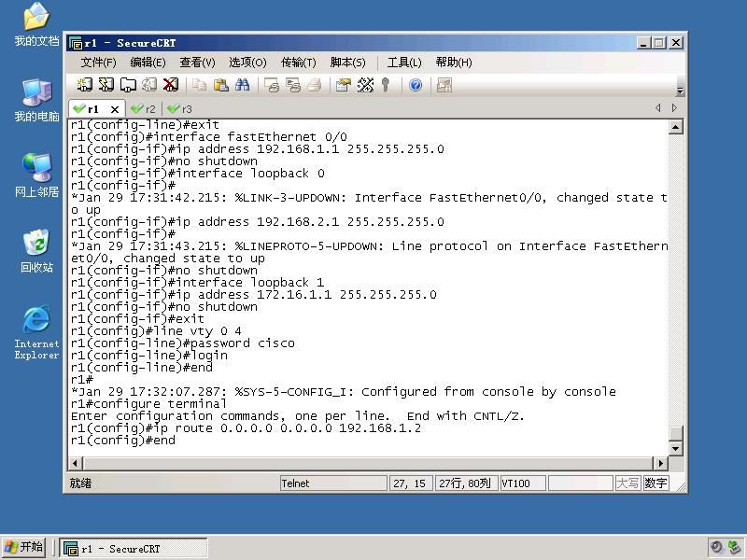Click vertical scrollbar down arrow
The image size is (747, 560).
pyautogui.click(x=675, y=449)
